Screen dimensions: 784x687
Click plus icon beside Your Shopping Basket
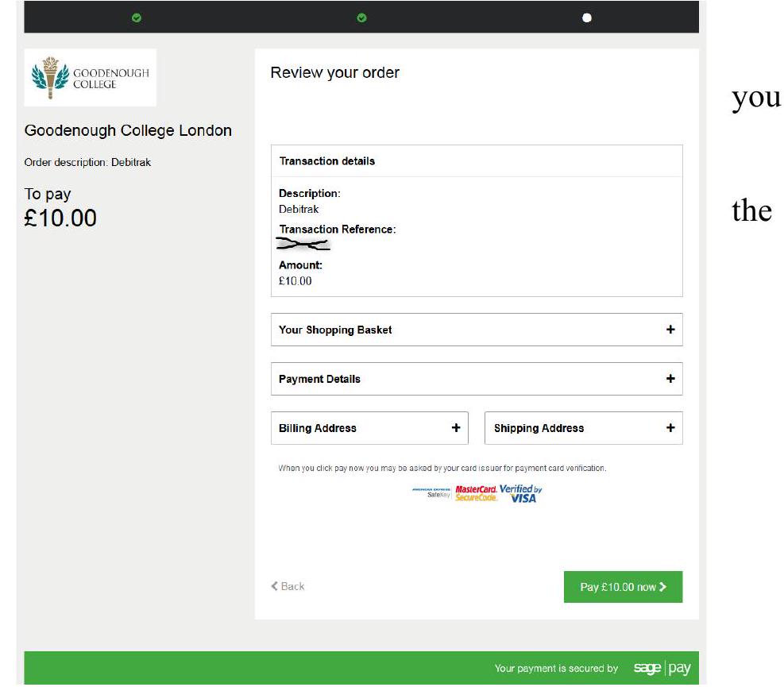[x=670, y=330]
